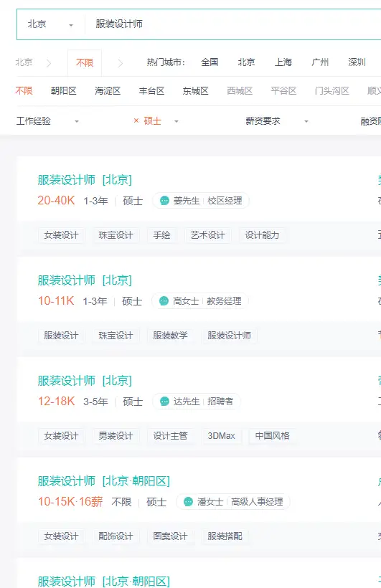Select 上海 in the hot cities list
Viewport: 381px width, 588px height.
283,62
